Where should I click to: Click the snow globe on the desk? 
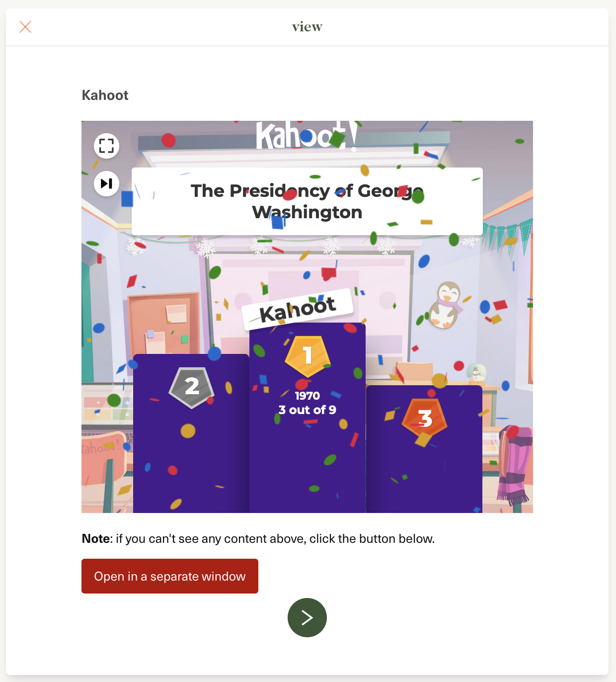tap(476, 373)
